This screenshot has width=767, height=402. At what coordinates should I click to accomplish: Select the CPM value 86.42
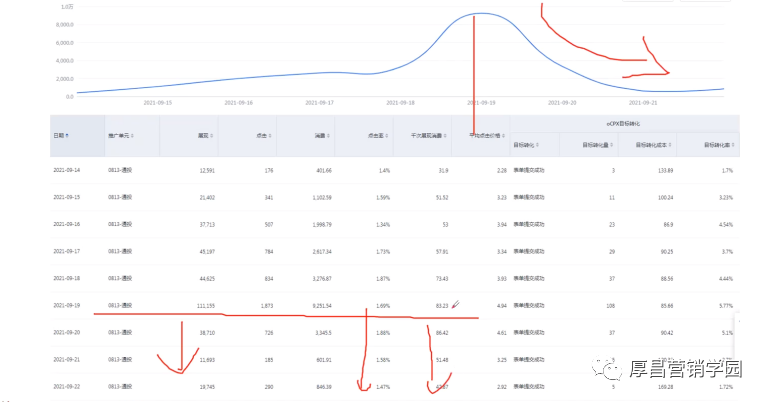(442, 333)
